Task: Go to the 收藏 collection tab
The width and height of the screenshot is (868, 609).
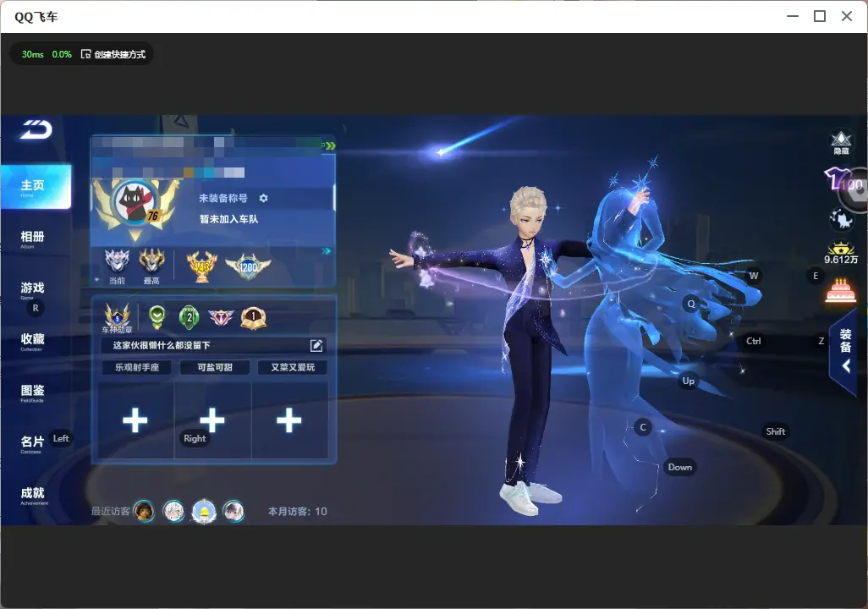Action: tap(32, 341)
